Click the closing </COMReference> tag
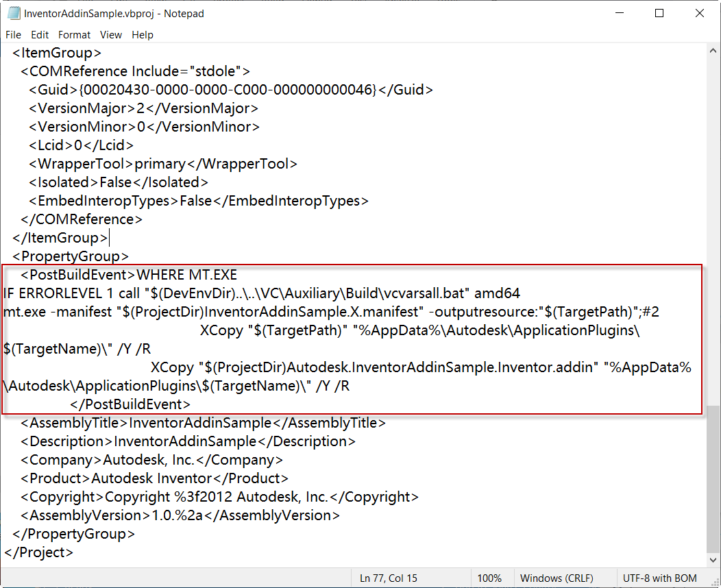Viewport: 721px width, 588px height. (x=82, y=219)
